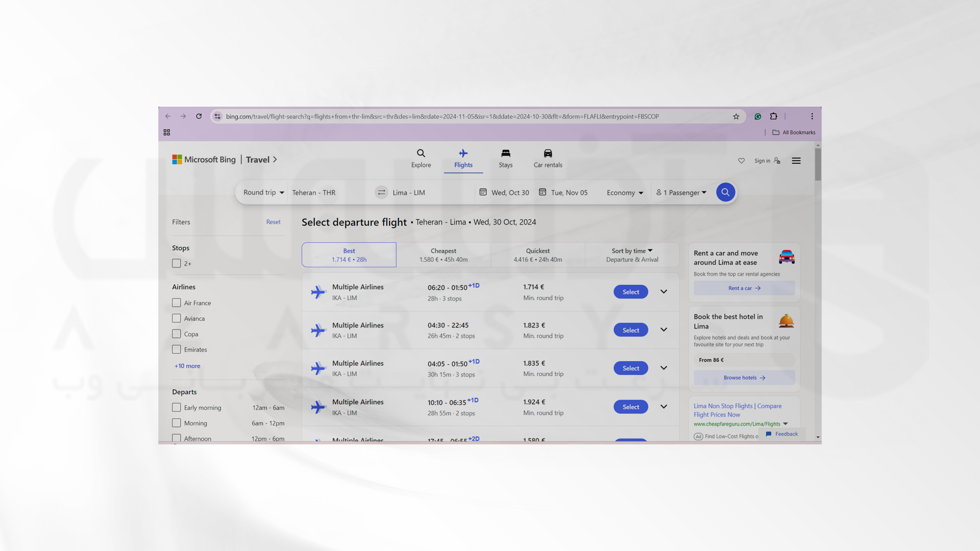The width and height of the screenshot is (980, 551).
Task: Open the hamburger menu on Bing Travel
Action: pos(796,161)
